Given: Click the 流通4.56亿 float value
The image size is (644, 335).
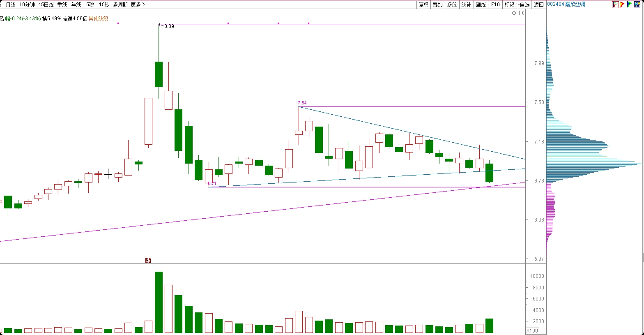Looking at the screenshot, I should tap(75, 18).
